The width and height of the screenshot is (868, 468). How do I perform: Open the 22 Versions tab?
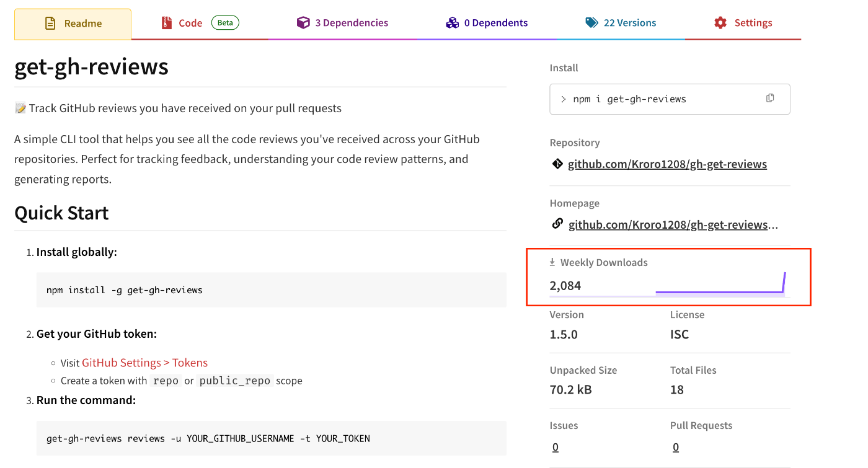(621, 24)
